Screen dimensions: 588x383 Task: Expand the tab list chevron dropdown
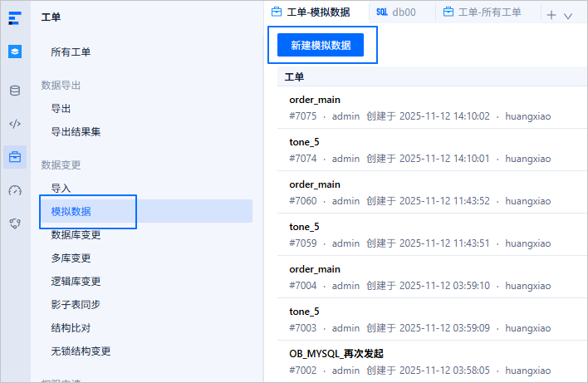(x=568, y=16)
